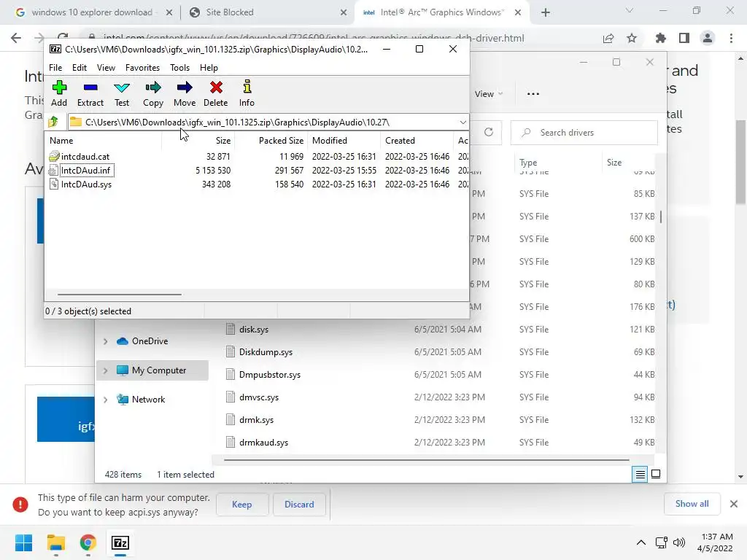Open Chrome from the taskbar
Screen dimensions: 747x560
point(88,542)
